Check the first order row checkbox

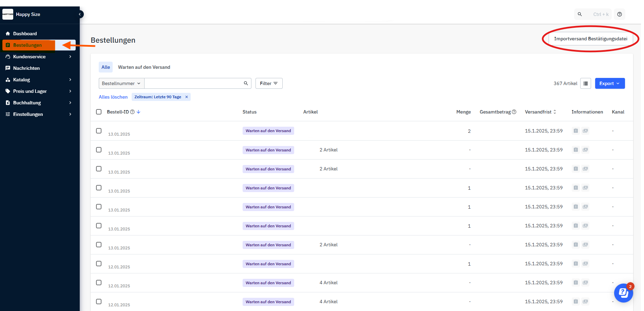(x=99, y=131)
